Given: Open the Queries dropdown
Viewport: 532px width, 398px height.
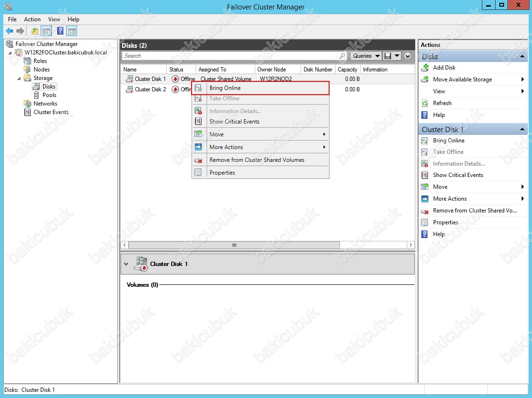Looking at the screenshot, I should point(366,56).
